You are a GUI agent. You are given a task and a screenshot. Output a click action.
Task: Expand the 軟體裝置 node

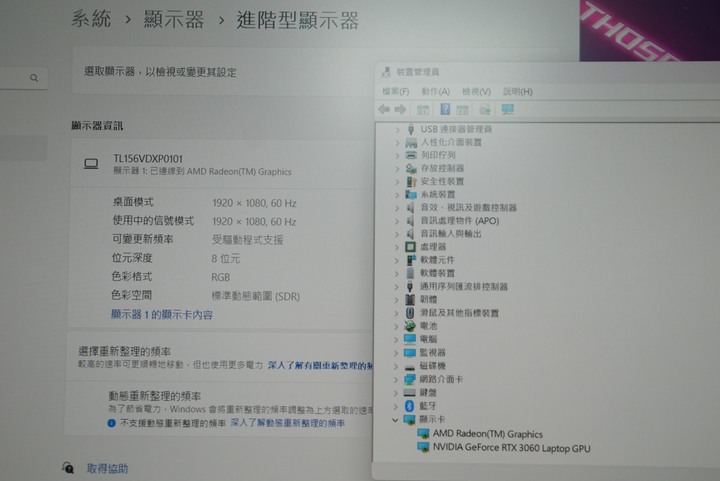(x=397, y=274)
